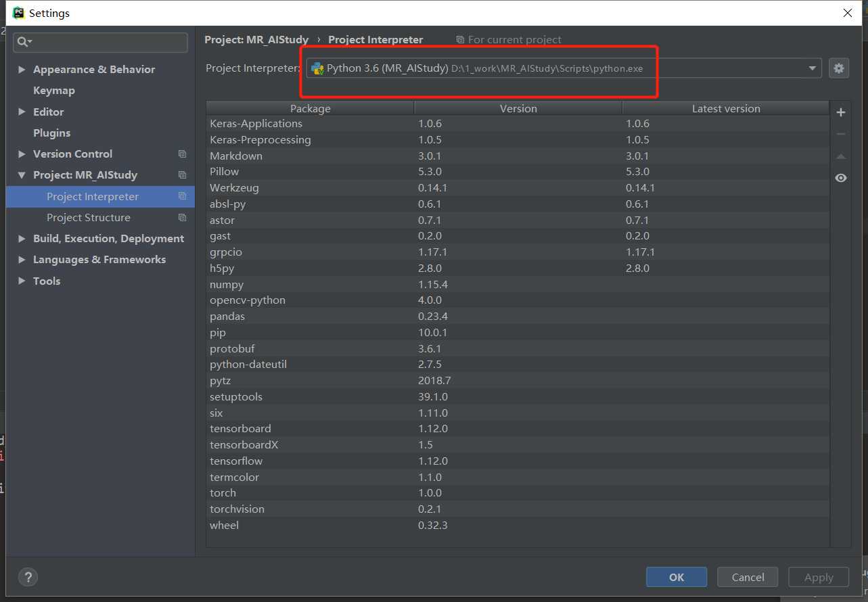
Task: Click Project: MR_AIStudy breadcrumb link
Action: point(256,40)
